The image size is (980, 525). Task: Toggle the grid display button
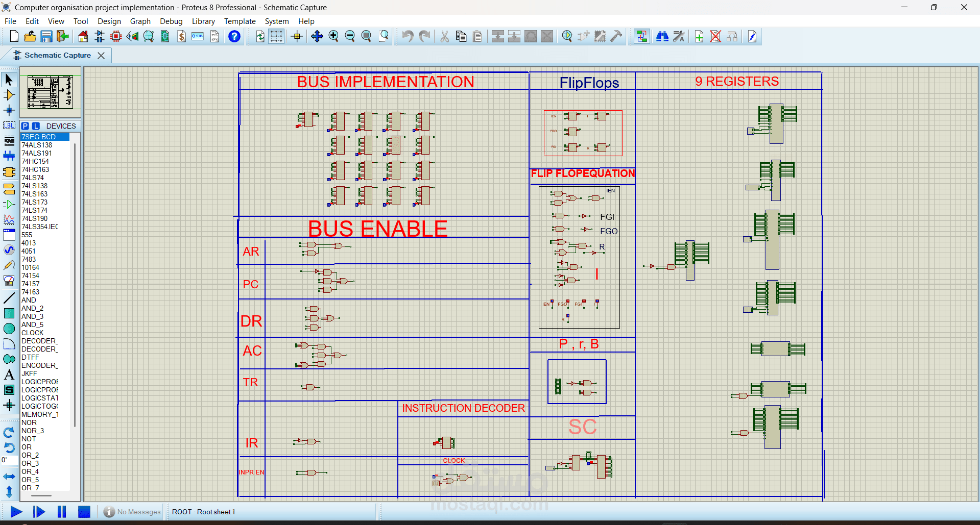coord(276,36)
